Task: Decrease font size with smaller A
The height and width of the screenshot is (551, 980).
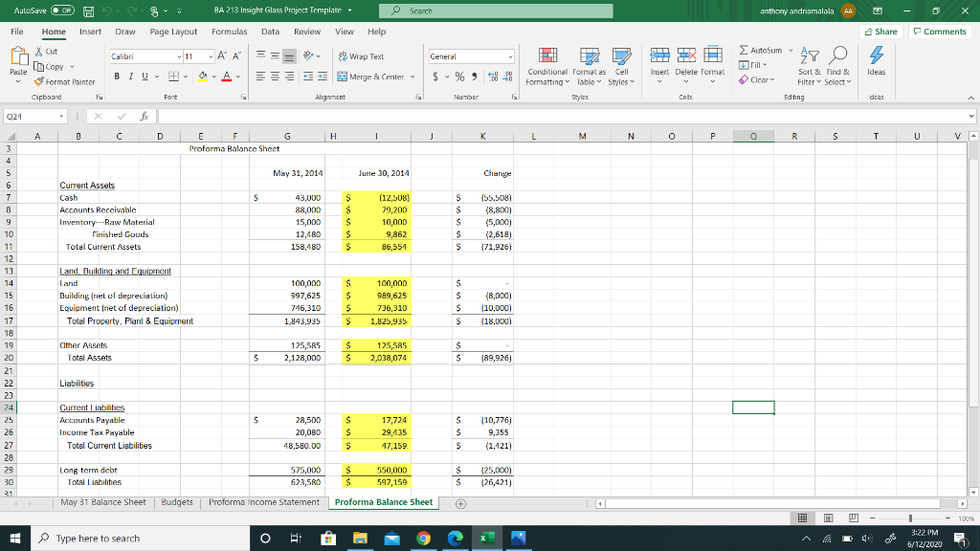Action: (x=237, y=56)
